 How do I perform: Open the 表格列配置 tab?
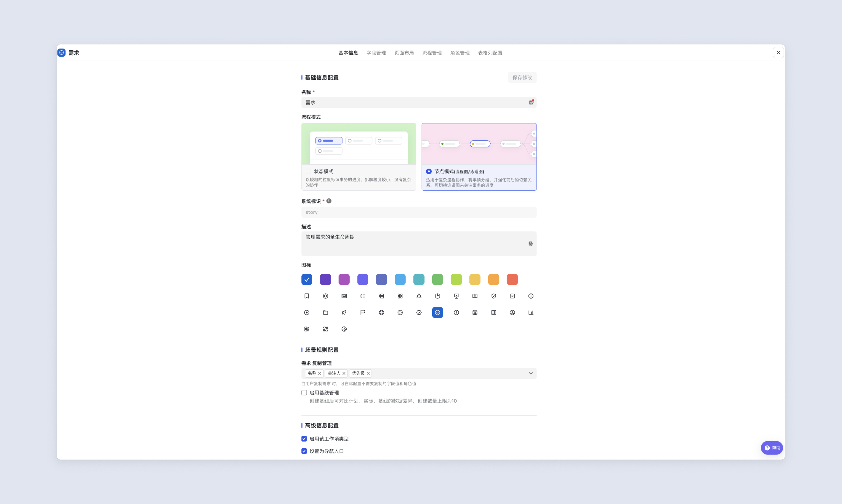tap(490, 53)
